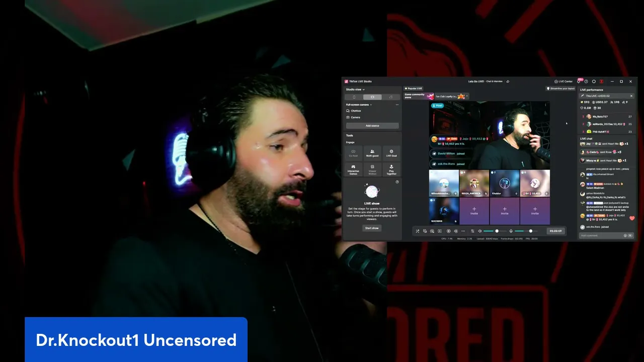Click the 01:22:19 live timer button
Image resolution: width=644 pixels, height=362 pixels.
click(555, 231)
